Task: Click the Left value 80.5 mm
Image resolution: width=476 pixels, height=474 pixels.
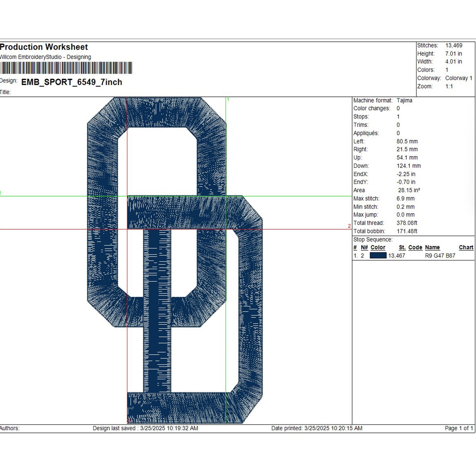Action: pos(407,141)
